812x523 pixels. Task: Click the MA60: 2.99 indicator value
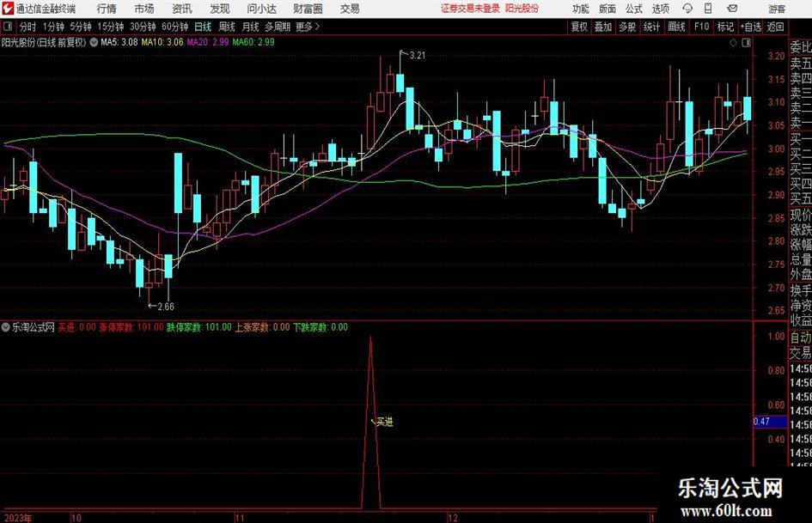click(253, 42)
